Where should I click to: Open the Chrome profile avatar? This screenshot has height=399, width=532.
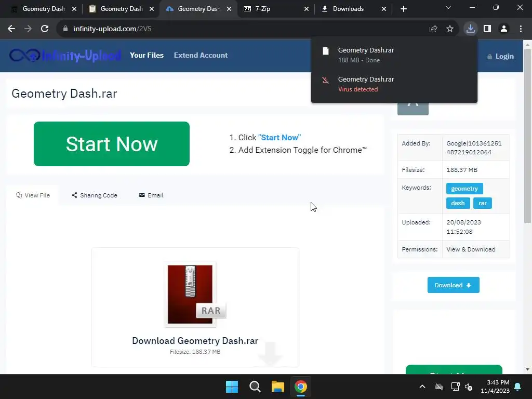504,29
